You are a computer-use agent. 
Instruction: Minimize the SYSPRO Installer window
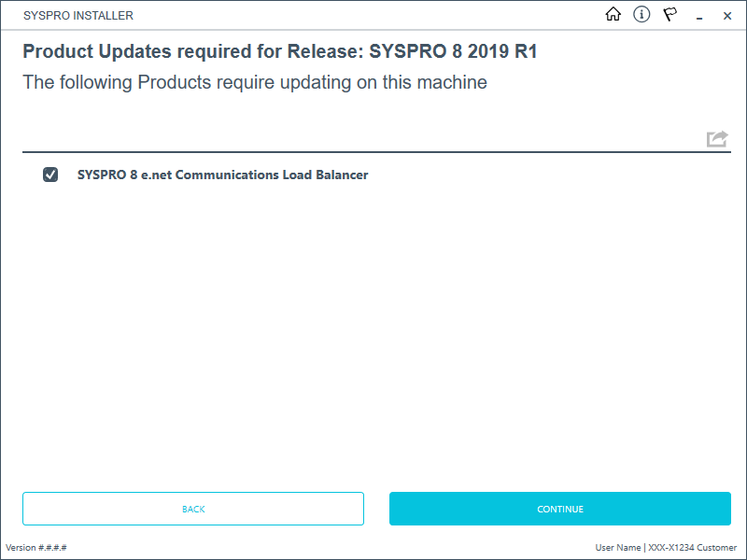pyautogui.click(x=698, y=16)
